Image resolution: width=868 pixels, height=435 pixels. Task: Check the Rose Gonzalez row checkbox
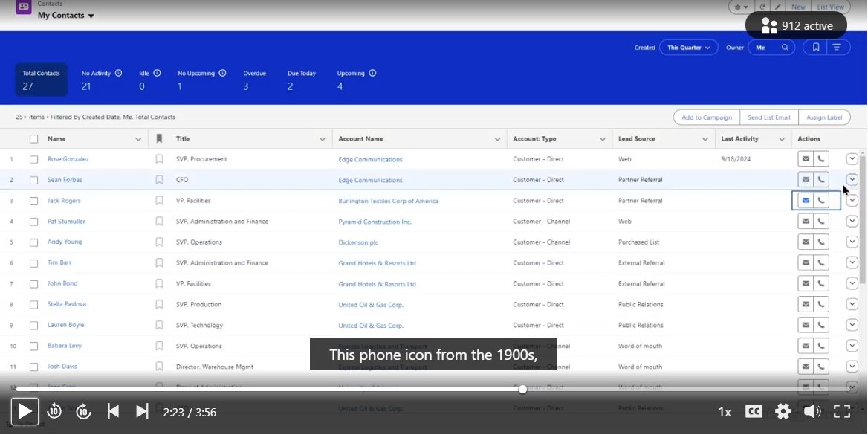pyautogui.click(x=33, y=160)
